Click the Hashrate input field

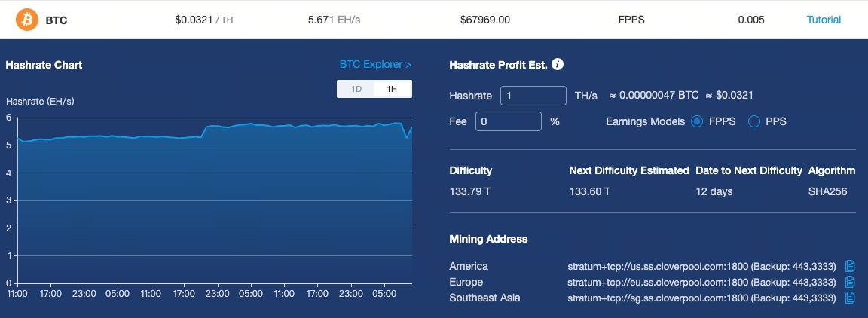tap(533, 96)
